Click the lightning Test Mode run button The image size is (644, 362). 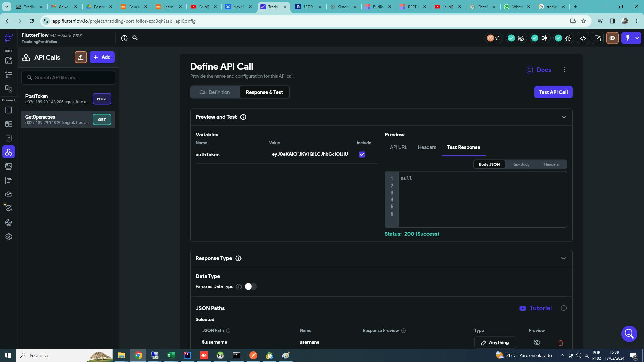coord(627,38)
